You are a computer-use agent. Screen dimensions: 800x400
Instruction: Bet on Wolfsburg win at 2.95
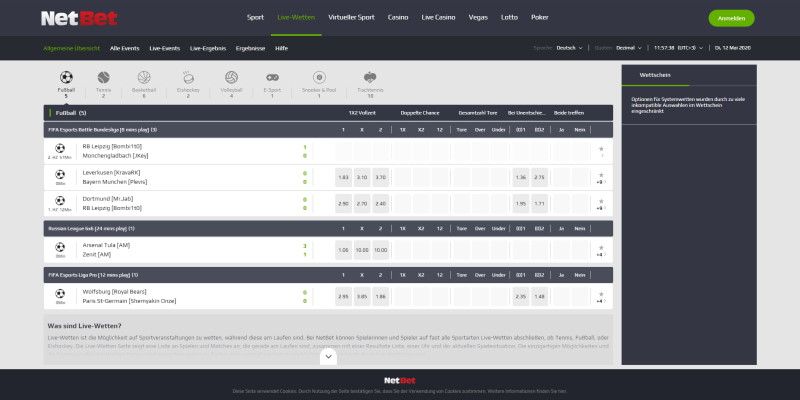pos(343,296)
